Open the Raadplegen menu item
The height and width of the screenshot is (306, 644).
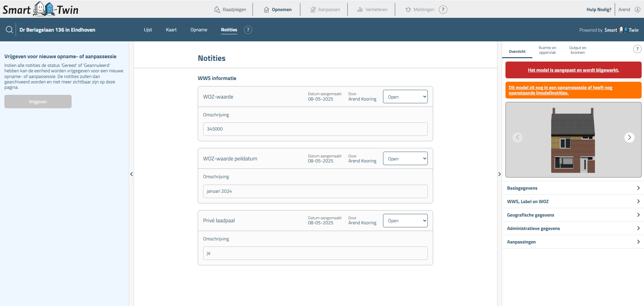tap(230, 9)
